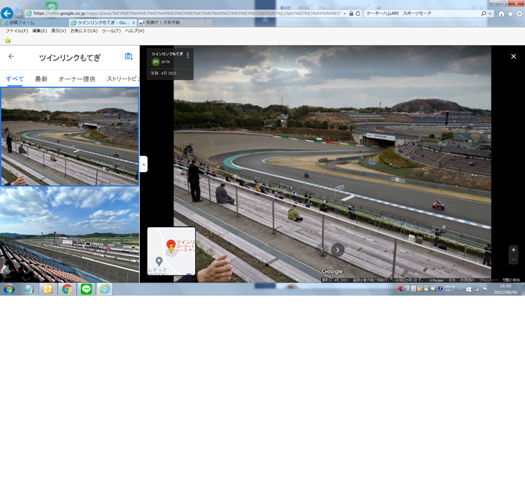Switch to the 最新 tab
This screenshot has height=480, width=525.
pyautogui.click(x=41, y=79)
